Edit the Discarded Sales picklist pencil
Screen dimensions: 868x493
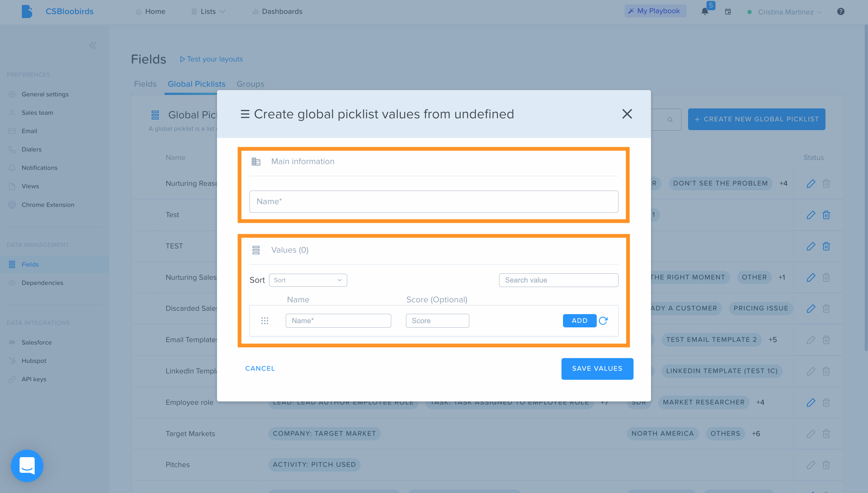811,308
